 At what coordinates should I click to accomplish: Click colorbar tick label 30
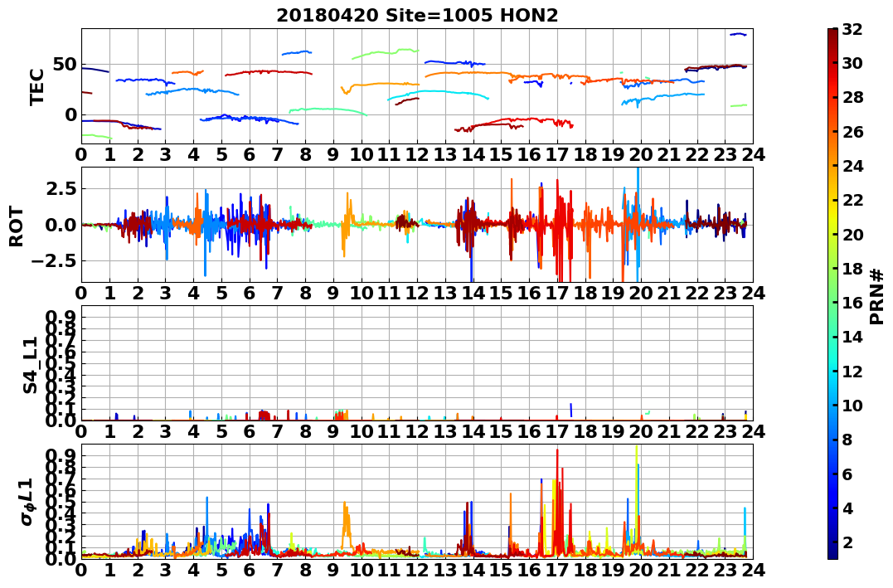click(x=852, y=63)
